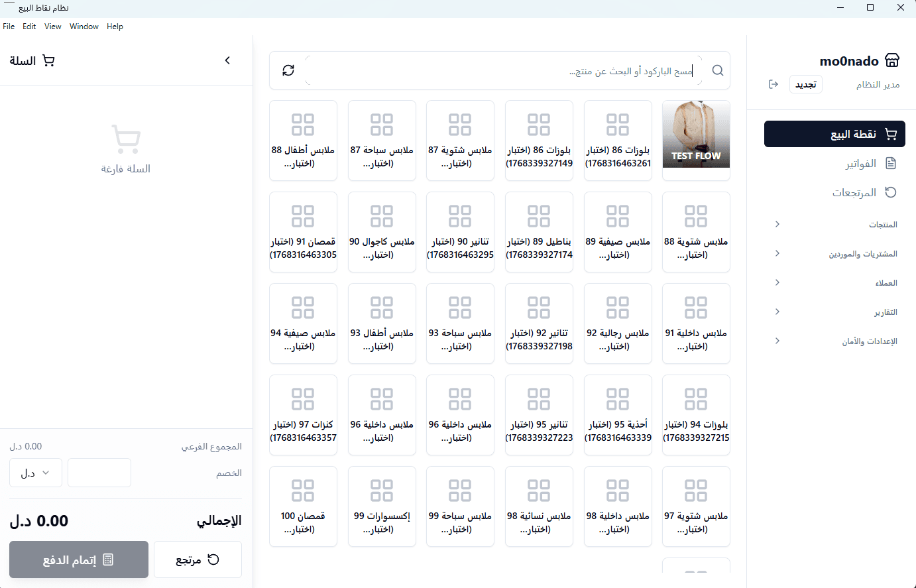Image resolution: width=916 pixels, height=588 pixels.
Task: Click grid icon of كنزات 97 product
Action: (303, 399)
